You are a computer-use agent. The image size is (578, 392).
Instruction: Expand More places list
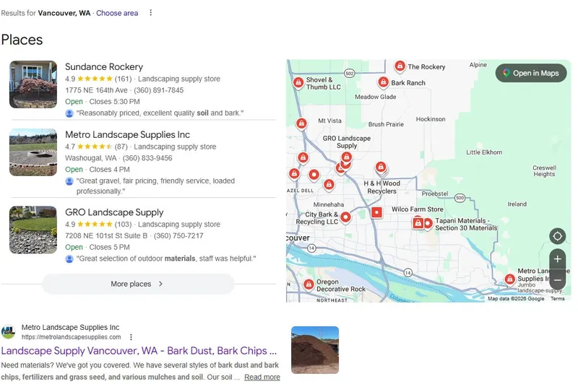[x=137, y=284]
